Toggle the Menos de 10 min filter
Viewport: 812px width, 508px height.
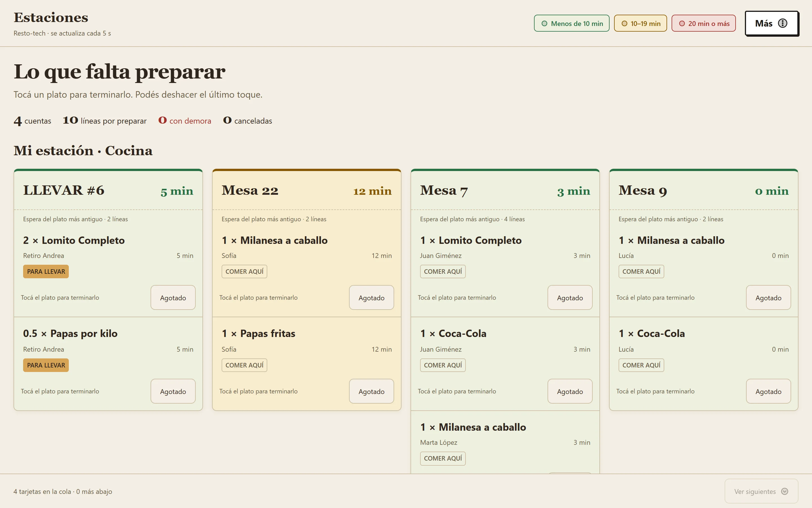(572, 23)
